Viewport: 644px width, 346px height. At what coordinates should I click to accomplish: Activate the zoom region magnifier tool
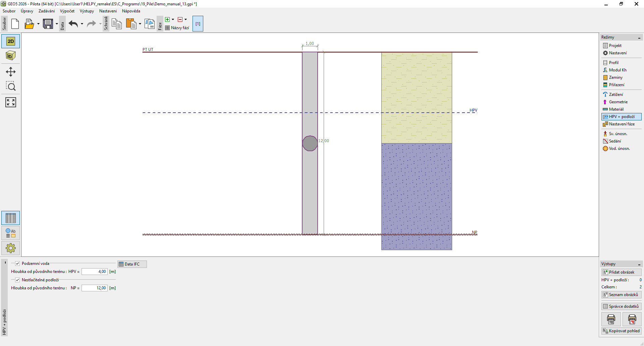(11, 86)
